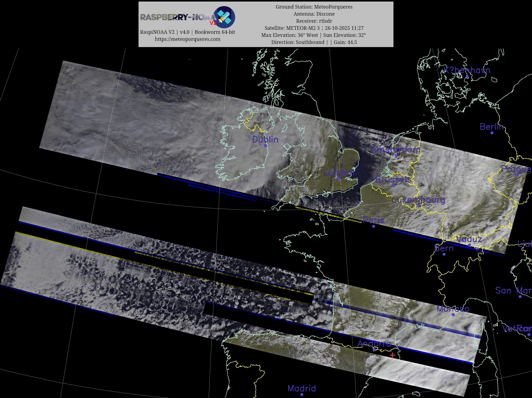Screen dimensions: 532x398
Task: Click the Luxembourg map label
Action: 419,200
